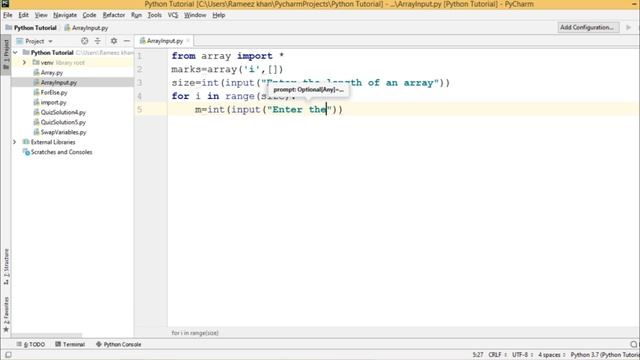Toggle the Favorites tool window side tab
The width and height of the screenshot is (640, 360).
6,313
